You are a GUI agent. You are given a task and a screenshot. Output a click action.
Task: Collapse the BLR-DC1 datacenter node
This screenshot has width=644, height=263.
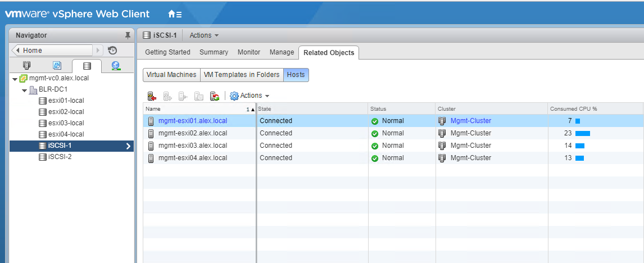click(x=24, y=90)
